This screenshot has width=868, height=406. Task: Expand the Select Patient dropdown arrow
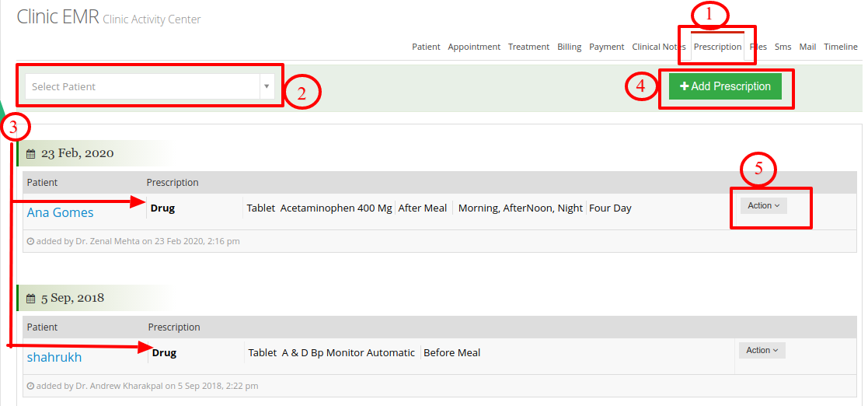(267, 86)
